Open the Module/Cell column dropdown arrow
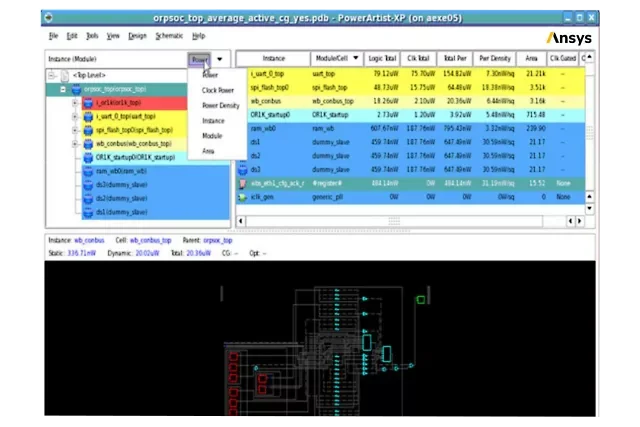Viewport: 640px width, 427px height. click(x=356, y=58)
